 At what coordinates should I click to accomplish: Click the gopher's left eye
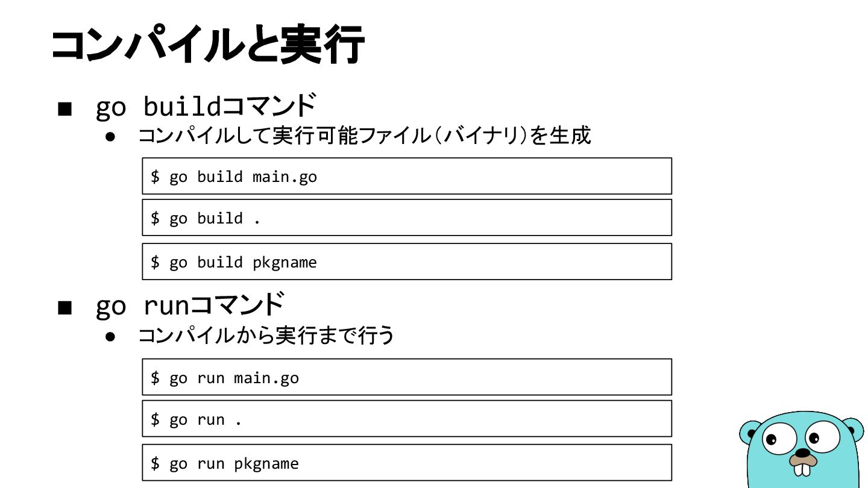(x=780, y=440)
